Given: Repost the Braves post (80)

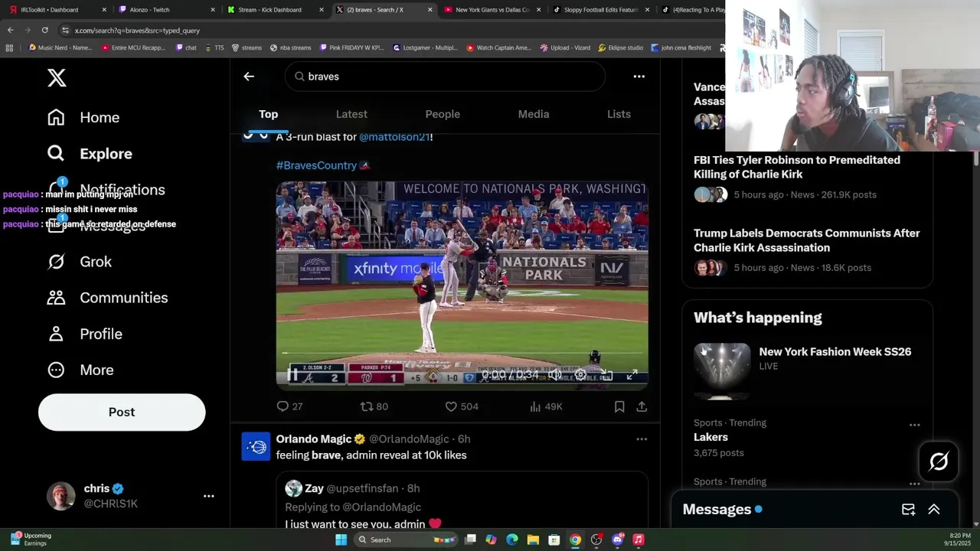Looking at the screenshot, I should pyautogui.click(x=374, y=406).
